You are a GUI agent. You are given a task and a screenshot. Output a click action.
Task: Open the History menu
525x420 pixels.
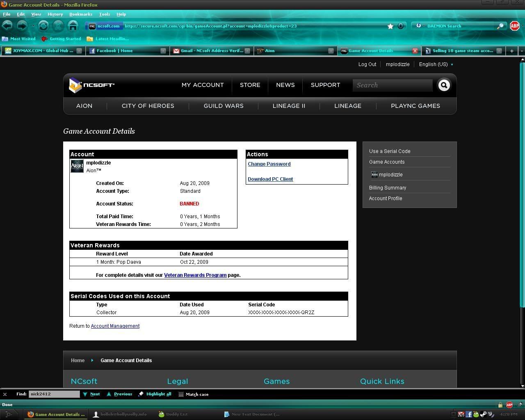tap(55, 14)
